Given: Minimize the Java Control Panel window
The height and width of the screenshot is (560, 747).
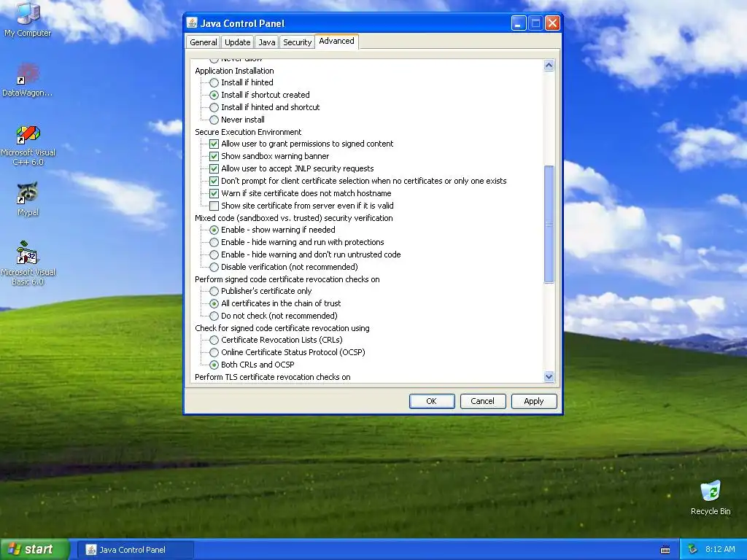Looking at the screenshot, I should (x=519, y=23).
